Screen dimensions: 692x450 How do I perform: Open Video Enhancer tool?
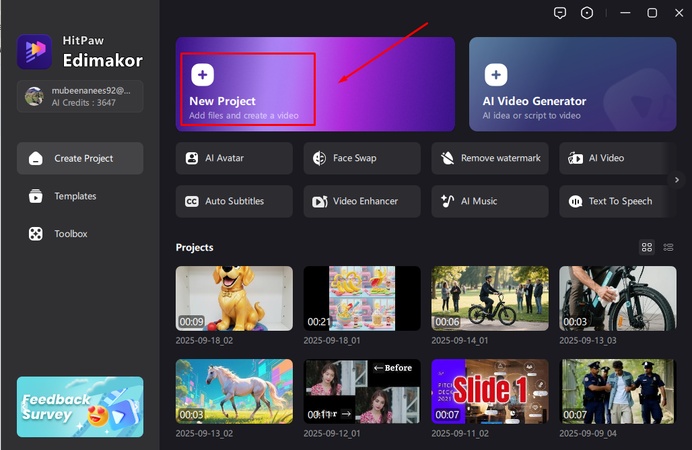click(362, 201)
